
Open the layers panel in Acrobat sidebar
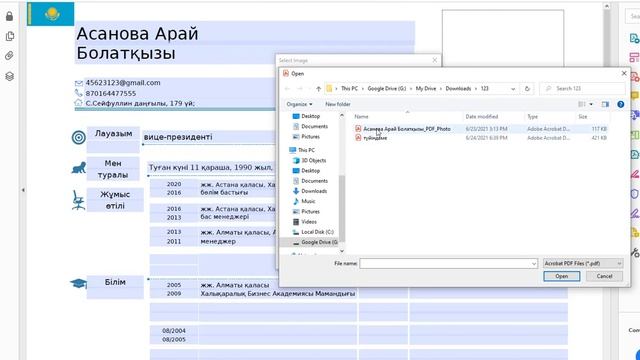(x=9, y=76)
